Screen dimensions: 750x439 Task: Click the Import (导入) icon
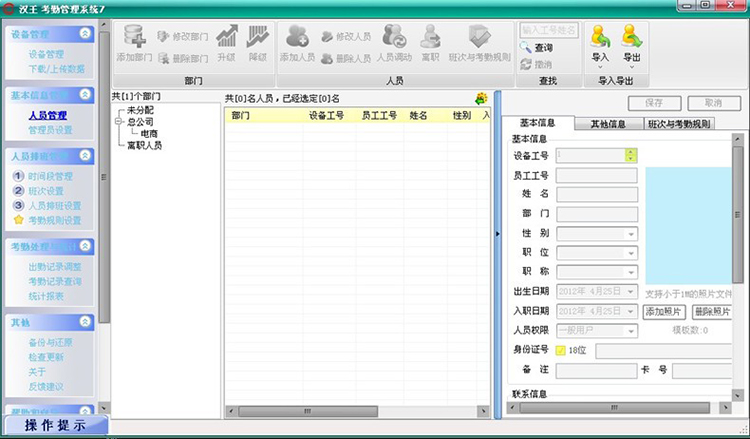[600, 36]
